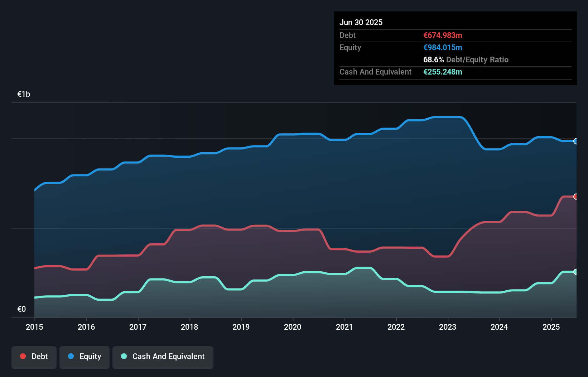Click the red Debt legend dot
This screenshot has width=588, height=377.
(x=22, y=356)
